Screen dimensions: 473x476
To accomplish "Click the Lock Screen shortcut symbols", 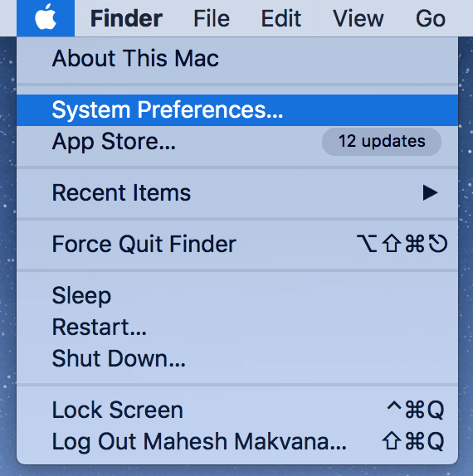I will point(415,410).
